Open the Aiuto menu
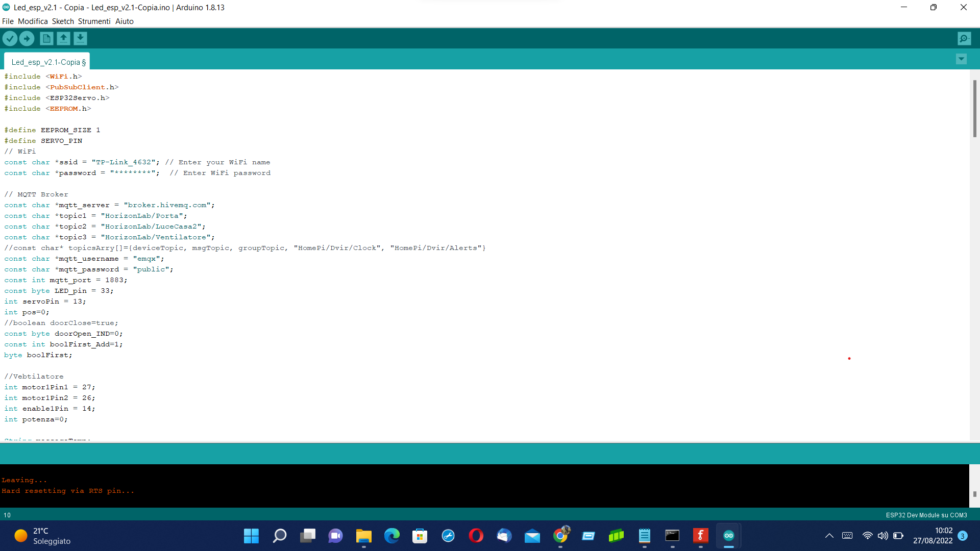Viewport: 980px width, 551px height. click(x=124, y=21)
